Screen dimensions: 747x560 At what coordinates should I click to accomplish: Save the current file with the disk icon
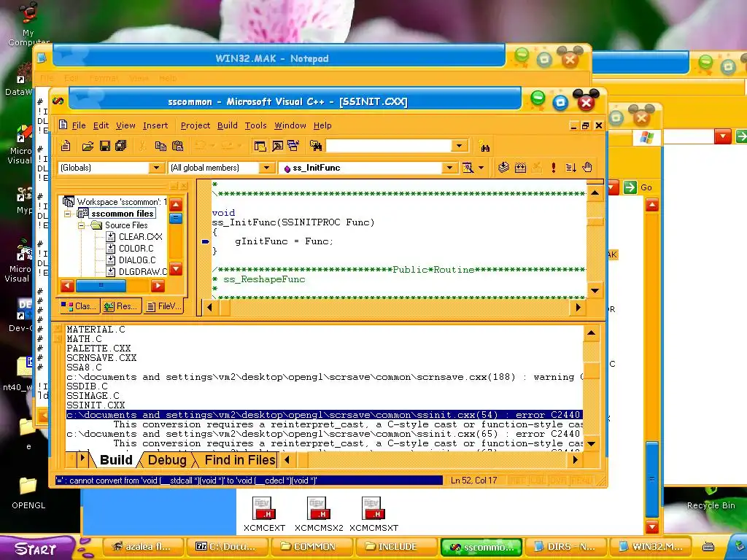pos(105,146)
